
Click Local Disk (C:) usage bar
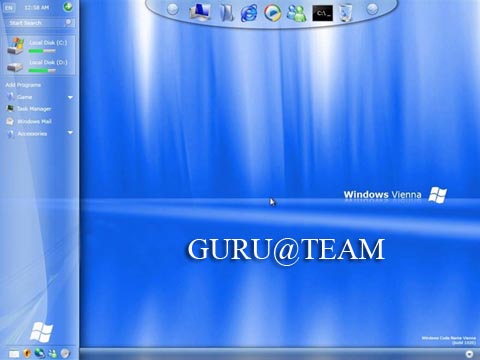pyautogui.click(x=42, y=51)
